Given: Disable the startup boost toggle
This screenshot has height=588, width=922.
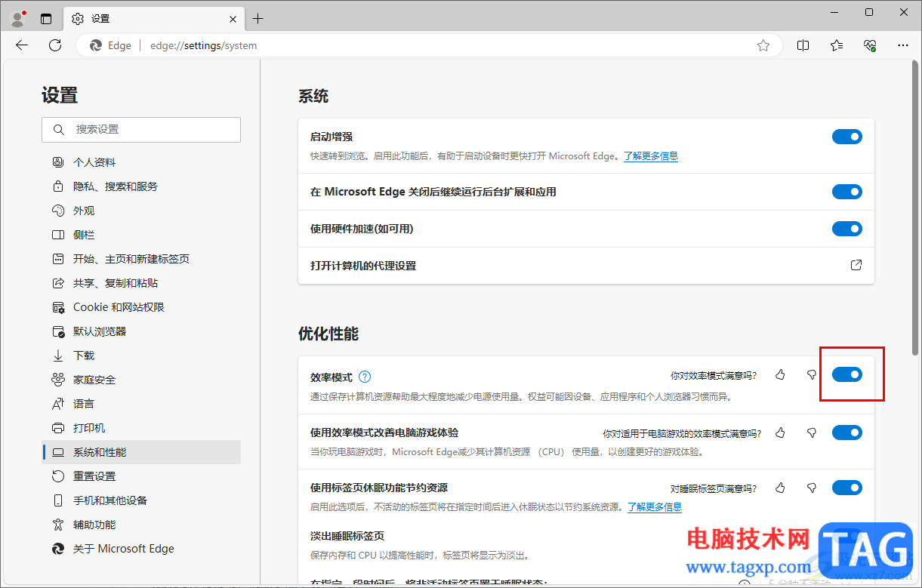Looking at the screenshot, I should pyautogui.click(x=846, y=137).
